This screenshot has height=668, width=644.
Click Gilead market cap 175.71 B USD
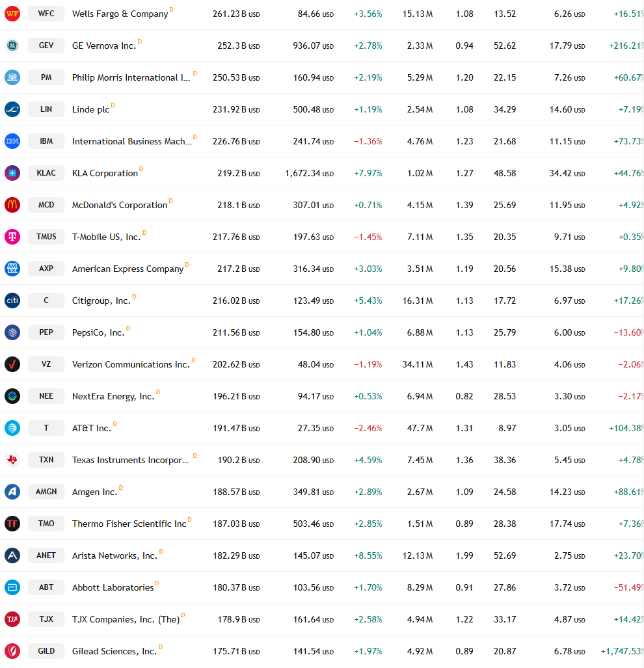point(236,651)
